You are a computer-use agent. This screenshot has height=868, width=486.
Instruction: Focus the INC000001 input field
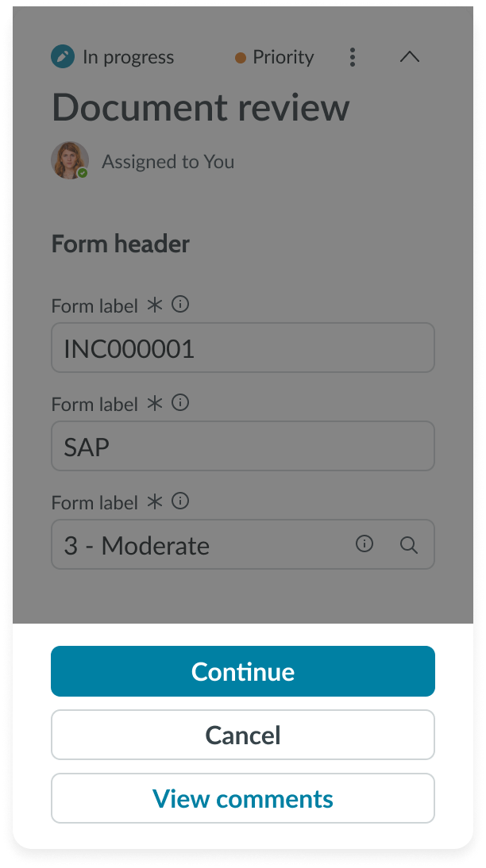242,348
